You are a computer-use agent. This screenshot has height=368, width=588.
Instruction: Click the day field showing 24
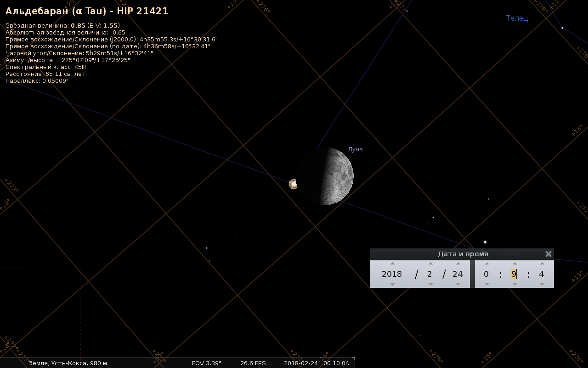click(x=458, y=274)
